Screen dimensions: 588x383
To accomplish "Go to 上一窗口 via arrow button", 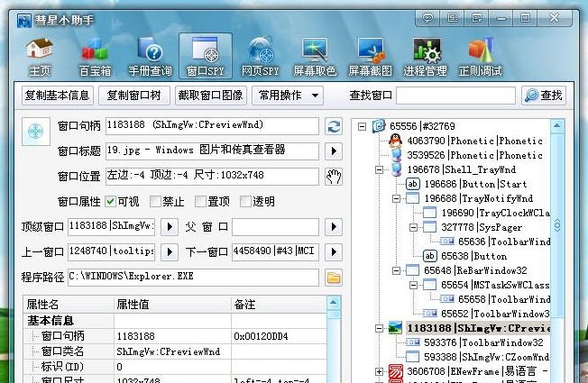I will pos(170,251).
